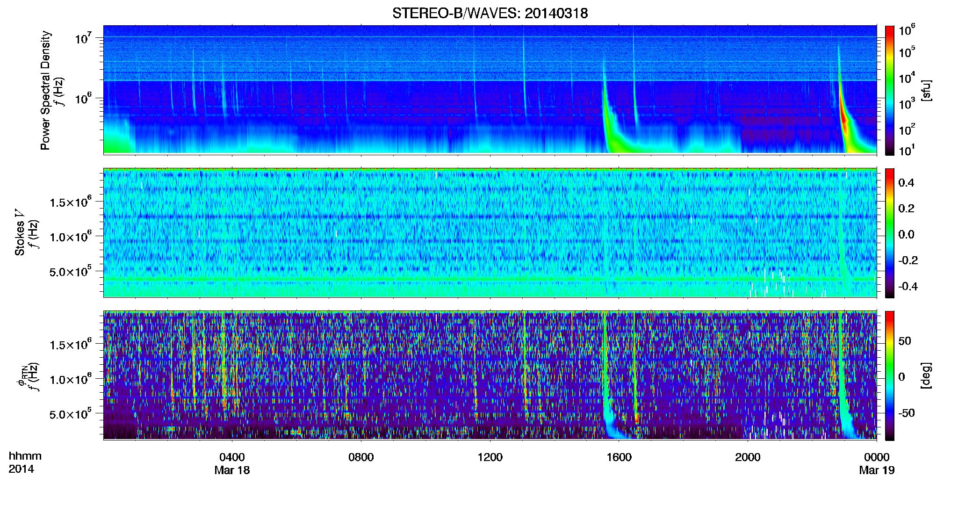Click the top panel power spectral colorbar
This screenshot has width=980, height=505.
pyautogui.click(x=889, y=90)
